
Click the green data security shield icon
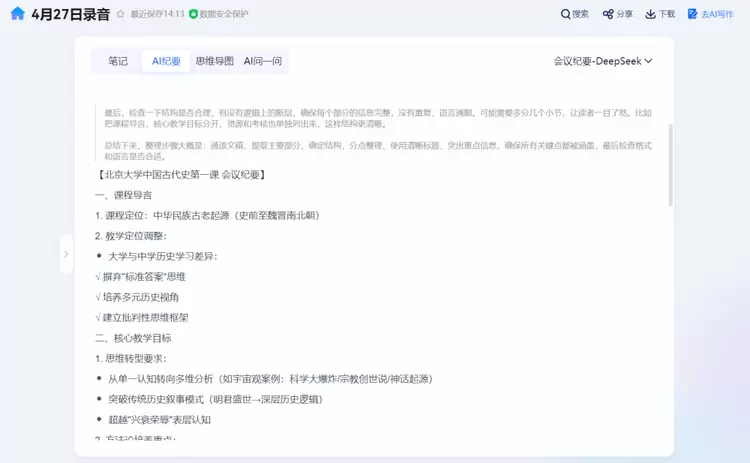click(194, 15)
